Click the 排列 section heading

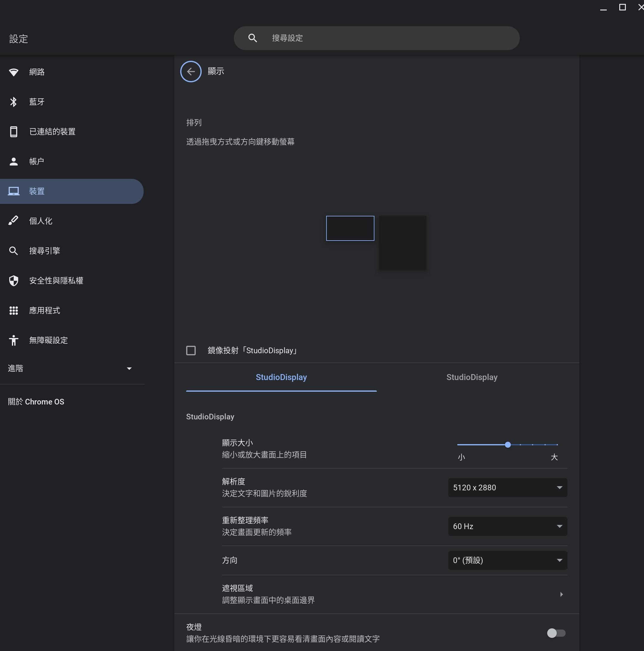[x=194, y=123]
